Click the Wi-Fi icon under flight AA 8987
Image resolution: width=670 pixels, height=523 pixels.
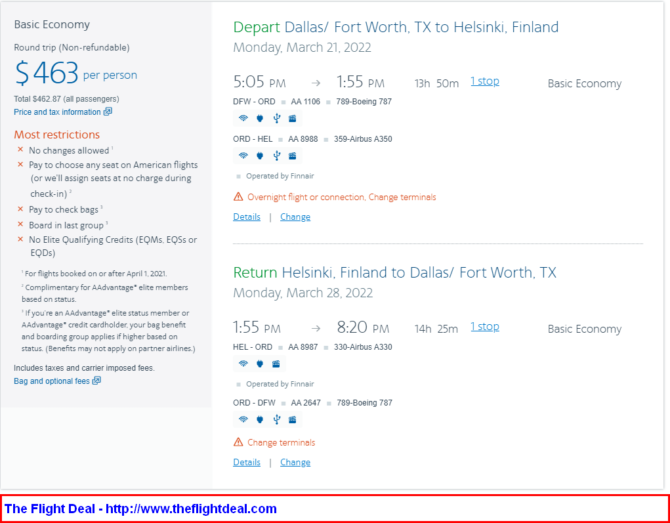tap(243, 364)
